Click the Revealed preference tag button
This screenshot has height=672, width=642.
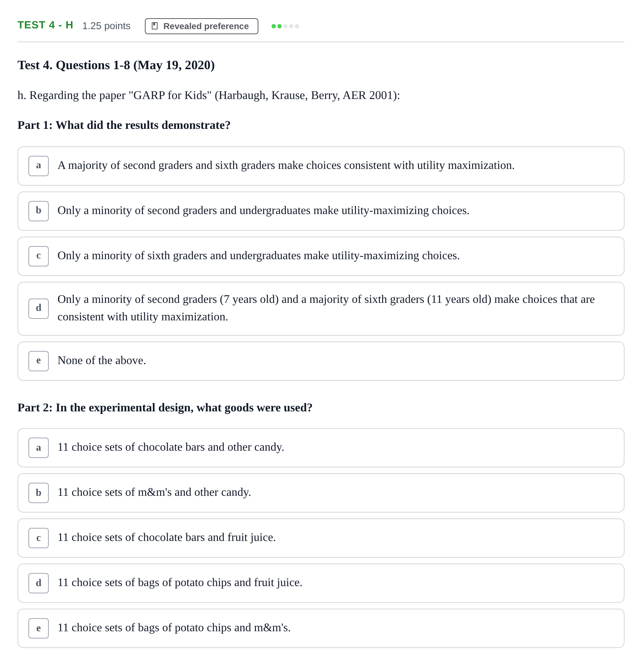point(201,26)
